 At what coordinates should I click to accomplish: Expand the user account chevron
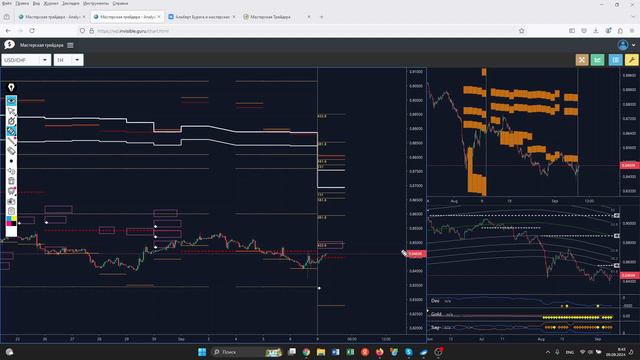point(633,45)
